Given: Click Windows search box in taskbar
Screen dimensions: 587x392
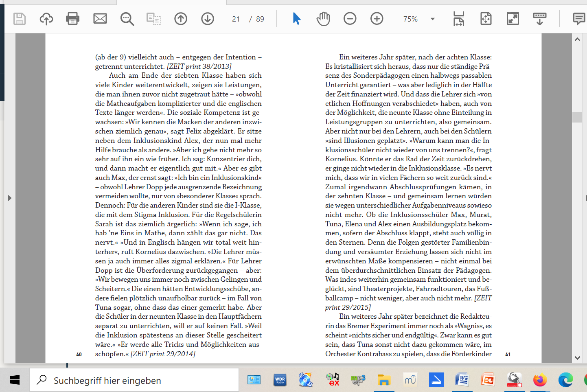Looking at the screenshot, I should click(x=134, y=380).
